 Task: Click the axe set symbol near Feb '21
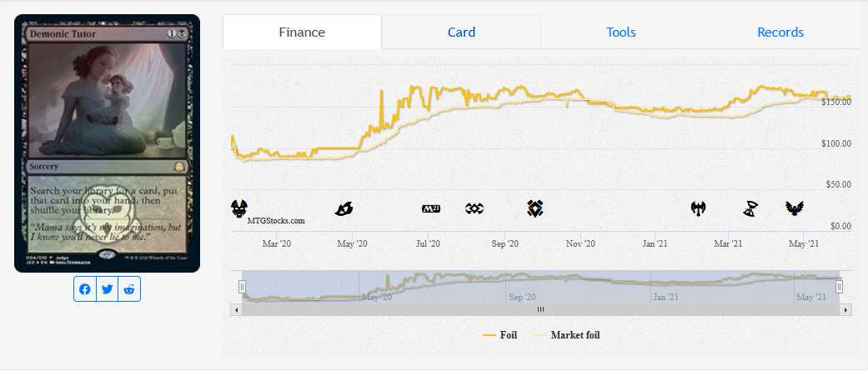(x=698, y=208)
